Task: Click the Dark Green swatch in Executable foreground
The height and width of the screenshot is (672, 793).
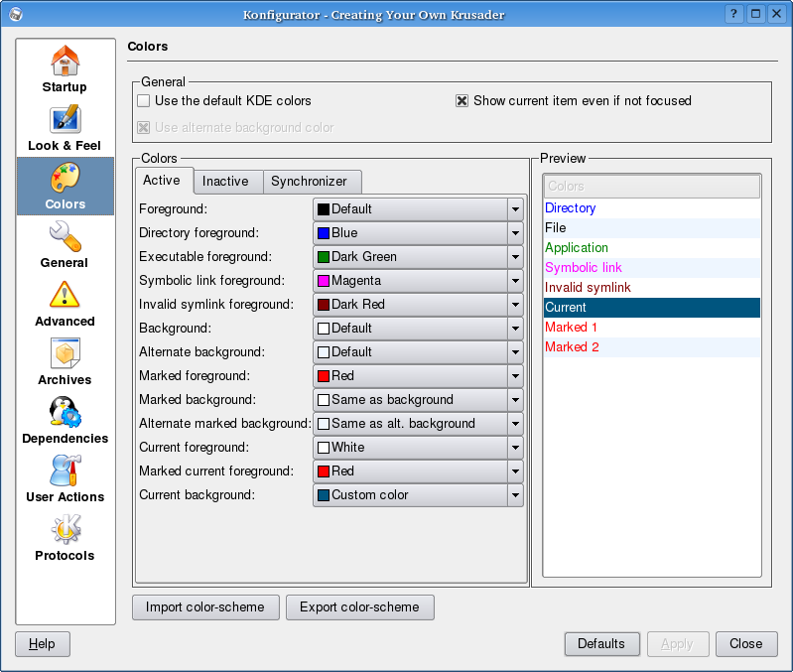Action: (x=324, y=257)
